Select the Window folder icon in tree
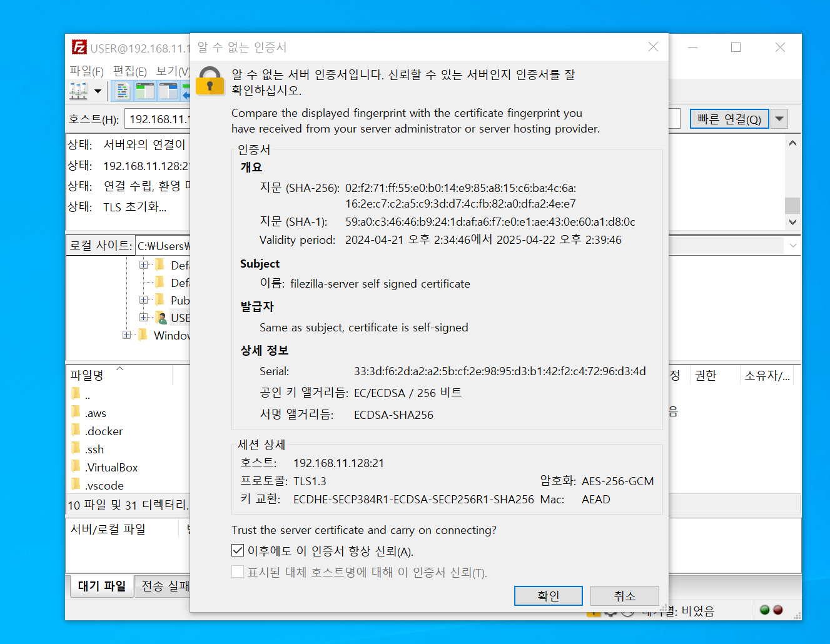 [143, 335]
